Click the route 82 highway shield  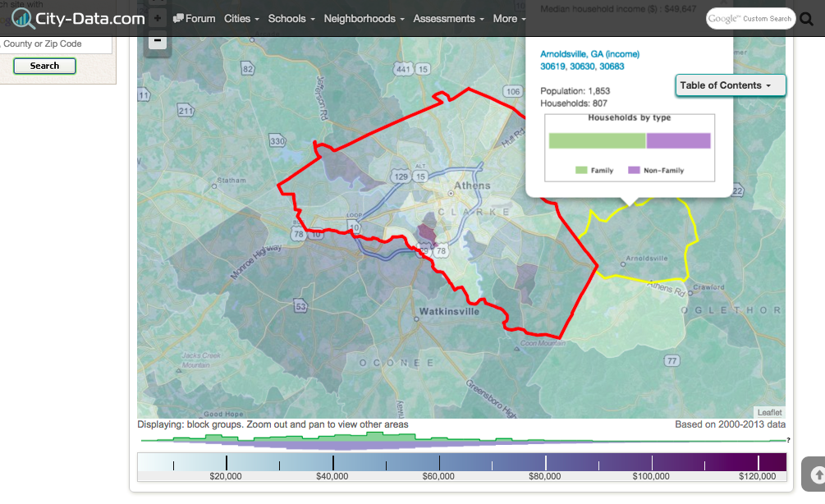pyautogui.click(x=248, y=69)
